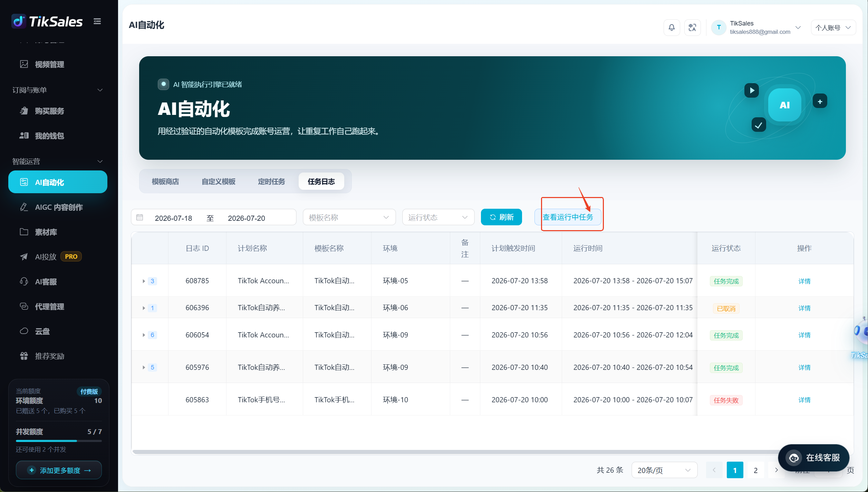Screen dimensions: 868x492
Task: Click the 日志 ID column header
Action: coord(197,248)
